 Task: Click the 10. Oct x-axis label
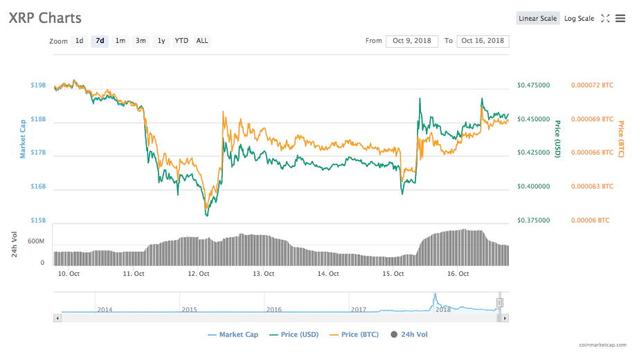(69, 274)
